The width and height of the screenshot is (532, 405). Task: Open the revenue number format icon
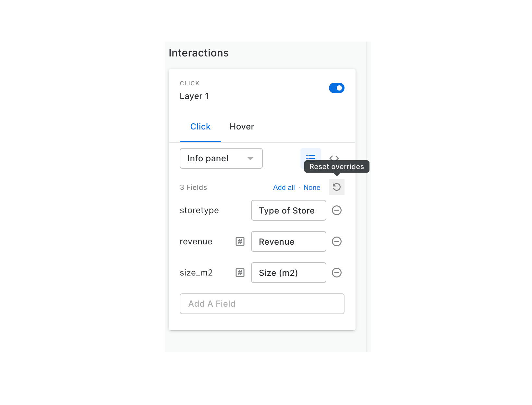click(x=240, y=241)
